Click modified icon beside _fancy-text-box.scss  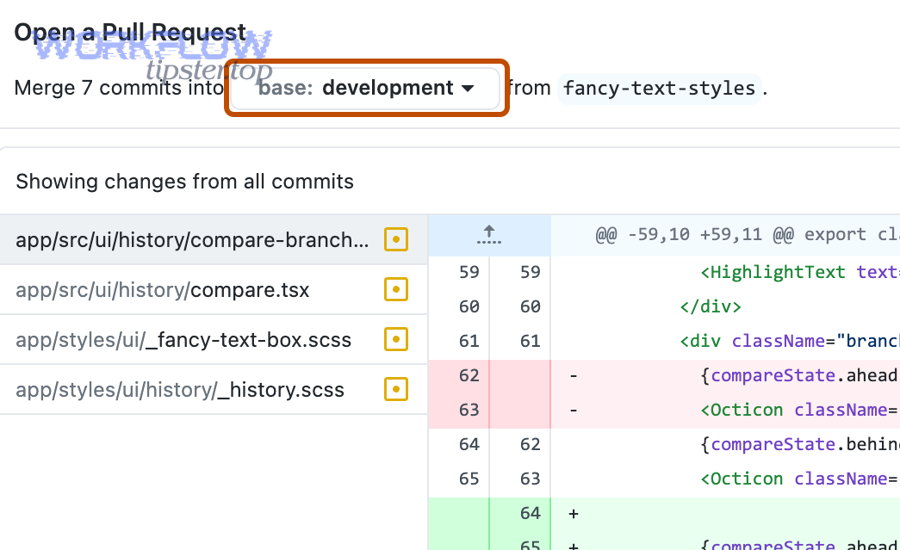tap(396, 339)
